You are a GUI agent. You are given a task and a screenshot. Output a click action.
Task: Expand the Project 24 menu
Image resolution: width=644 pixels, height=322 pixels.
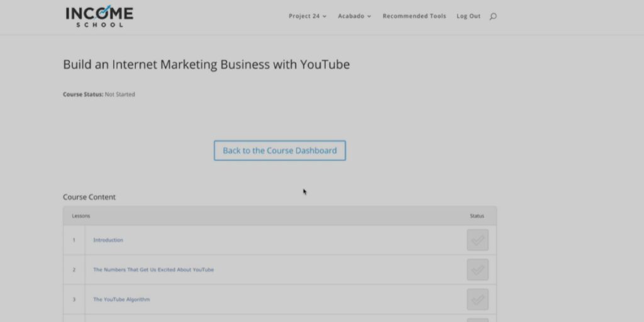pyautogui.click(x=308, y=16)
